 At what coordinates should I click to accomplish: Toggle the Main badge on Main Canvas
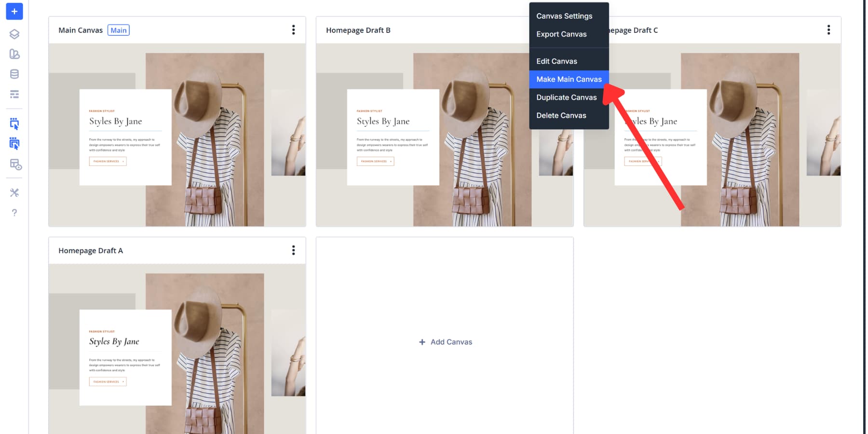(x=118, y=30)
